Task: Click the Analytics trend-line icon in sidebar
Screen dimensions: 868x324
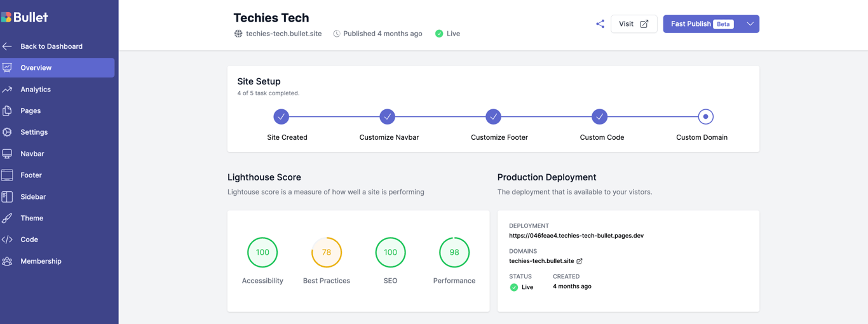Action: coord(7,90)
